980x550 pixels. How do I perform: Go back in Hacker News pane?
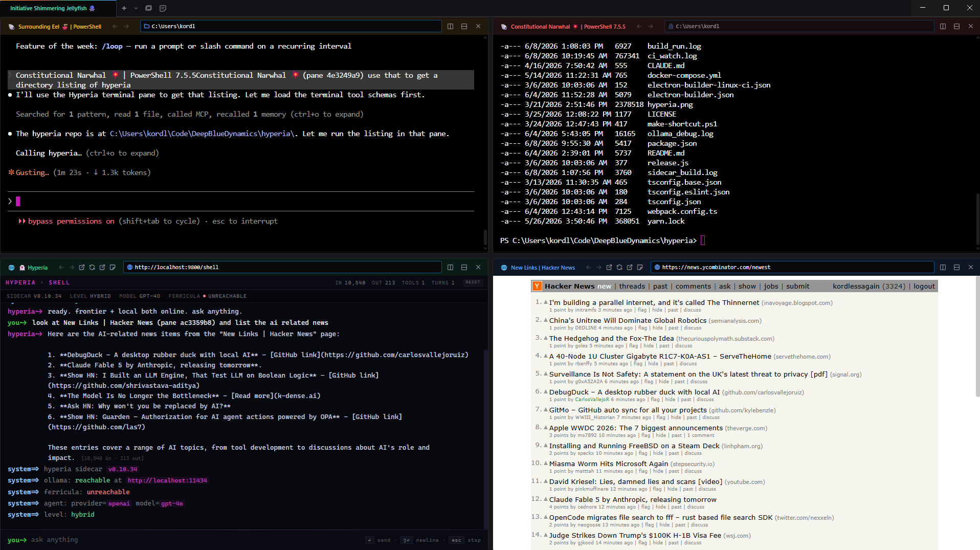pos(589,267)
